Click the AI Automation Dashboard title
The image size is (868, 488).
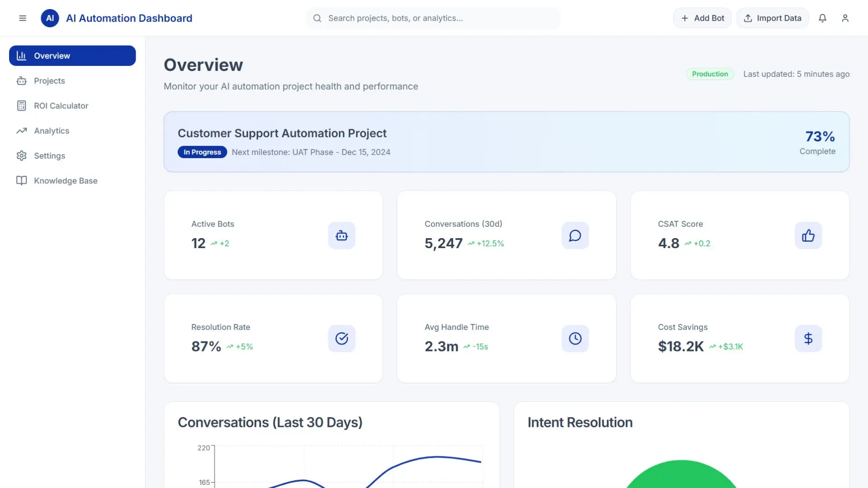[x=129, y=18]
